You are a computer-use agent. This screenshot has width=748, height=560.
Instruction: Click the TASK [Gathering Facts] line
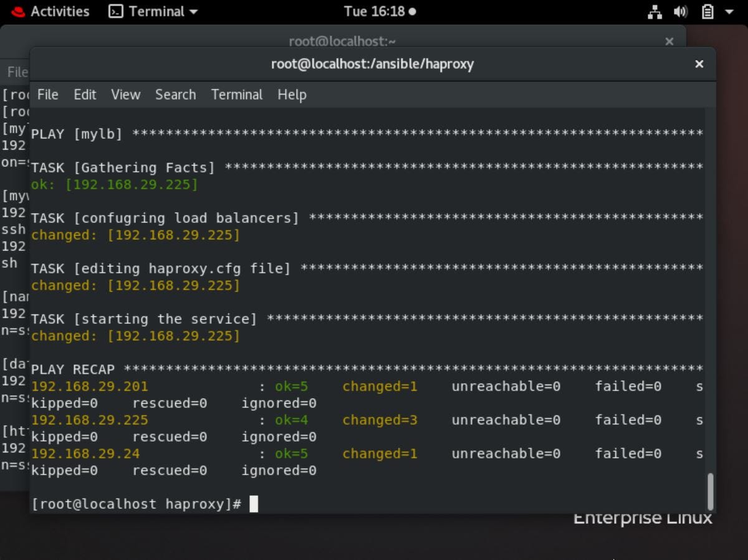click(x=367, y=168)
